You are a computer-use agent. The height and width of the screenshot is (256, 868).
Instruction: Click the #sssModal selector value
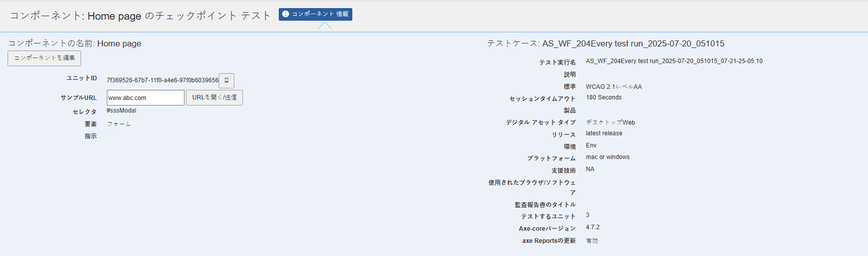121,111
